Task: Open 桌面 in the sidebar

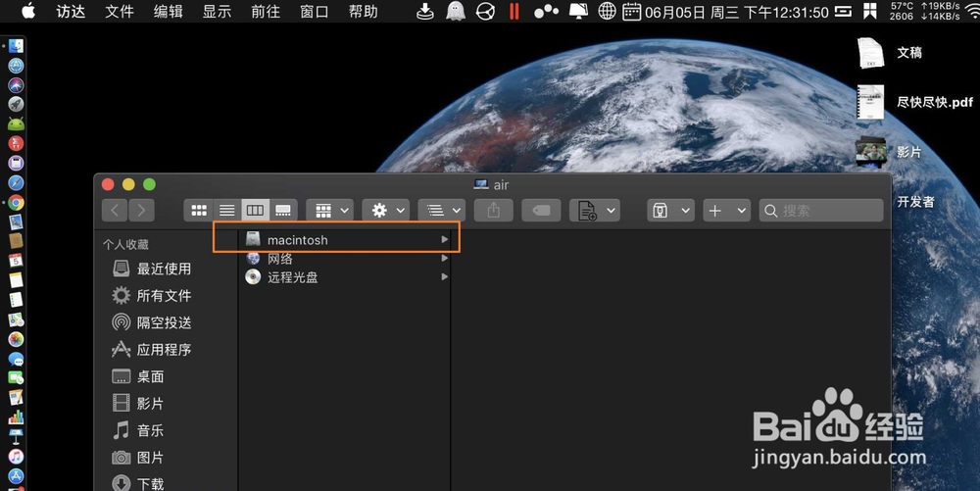Action: [138, 376]
